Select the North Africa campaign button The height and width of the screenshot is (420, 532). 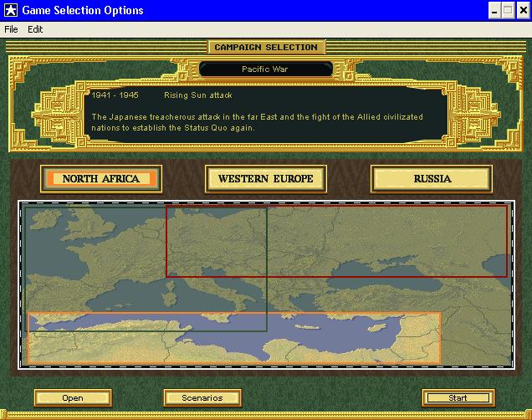tap(101, 179)
